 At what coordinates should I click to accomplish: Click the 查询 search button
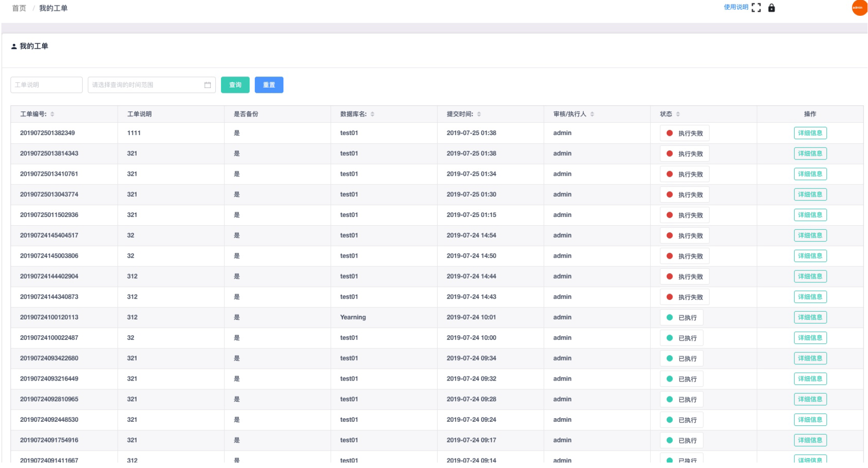(235, 85)
